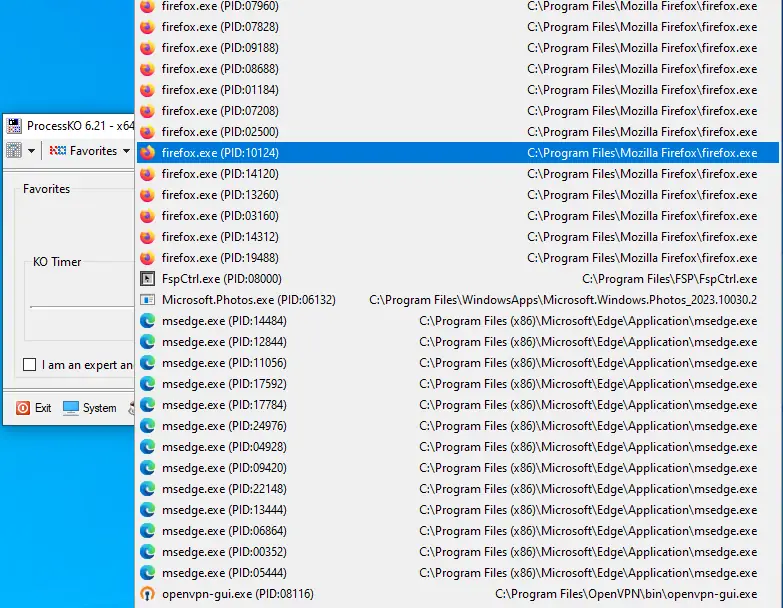Click Firefox icon beside PID:07208

coord(147,111)
